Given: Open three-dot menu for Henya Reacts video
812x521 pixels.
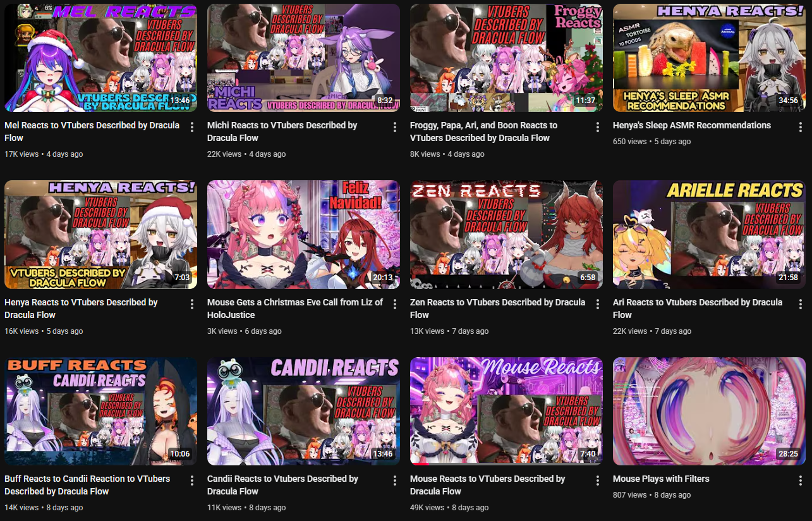Looking at the screenshot, I should click(192, 305).
